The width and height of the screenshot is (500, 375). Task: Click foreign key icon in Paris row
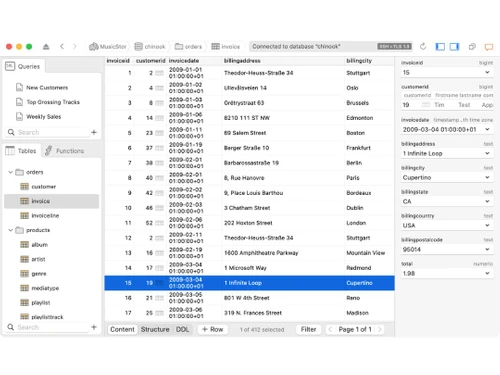tap(159, 178)
